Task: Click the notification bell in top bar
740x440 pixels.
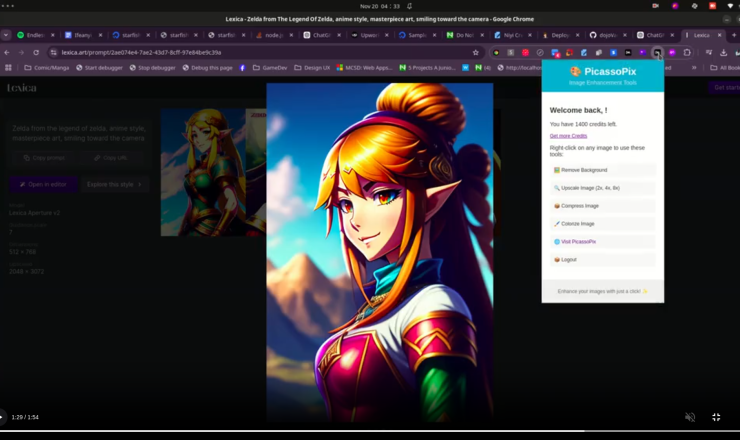Action: 410,6
